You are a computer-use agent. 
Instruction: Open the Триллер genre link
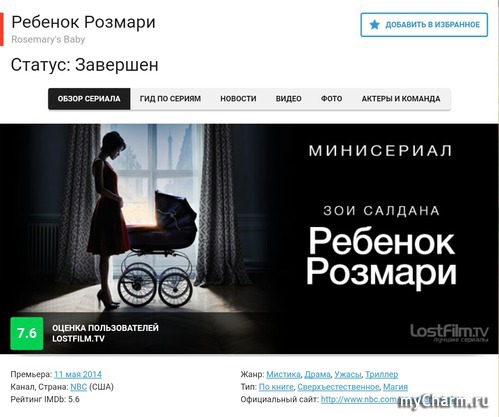coord(382,374)
